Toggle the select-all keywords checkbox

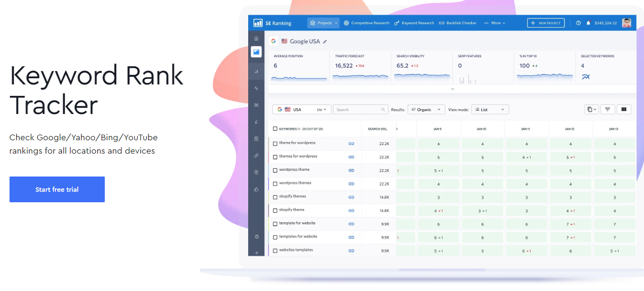point(275,128)
